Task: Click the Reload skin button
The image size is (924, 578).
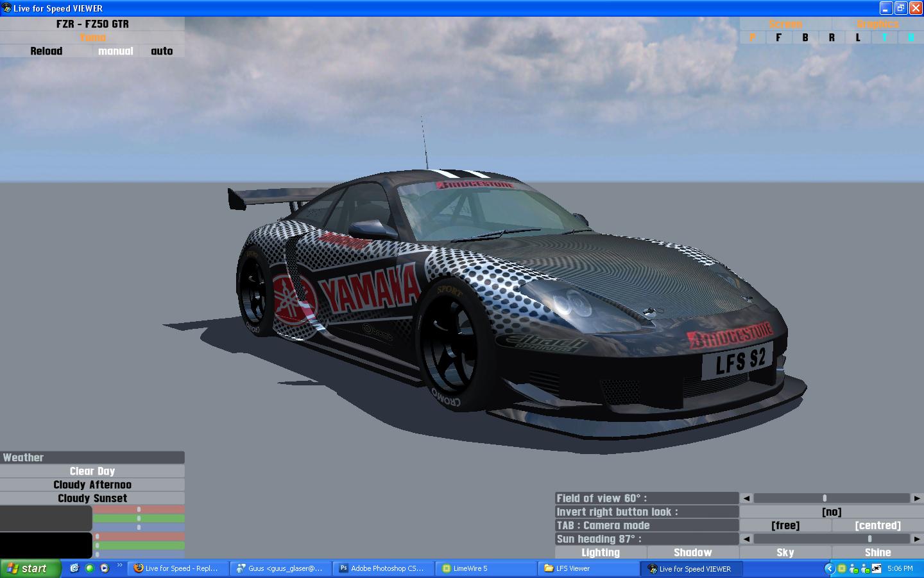Action: (x=46, y=51)
